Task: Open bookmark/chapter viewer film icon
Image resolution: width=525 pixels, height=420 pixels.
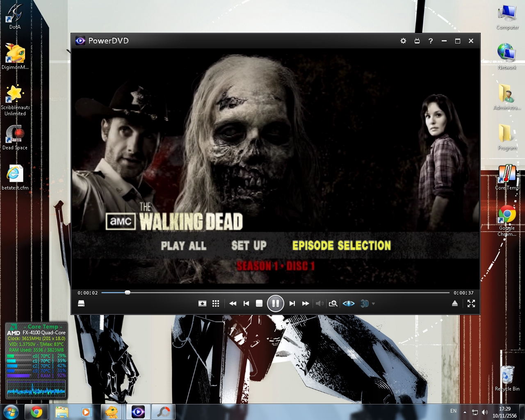Action: pos(202,304)
